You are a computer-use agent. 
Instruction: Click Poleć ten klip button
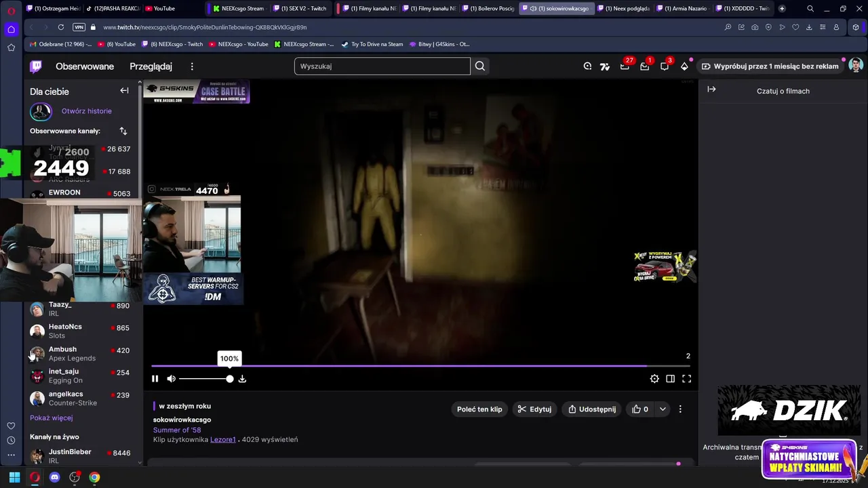pyautogui.click(x=479, y=409)
